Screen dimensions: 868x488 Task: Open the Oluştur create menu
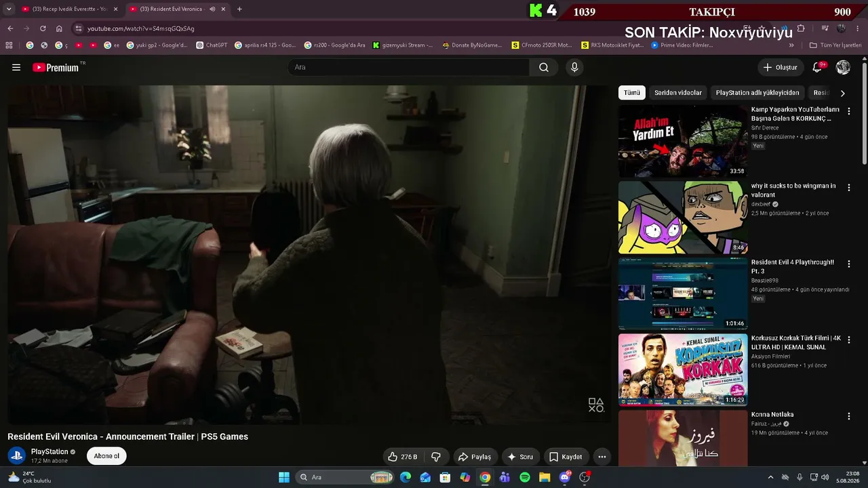(x=780, y=67)
